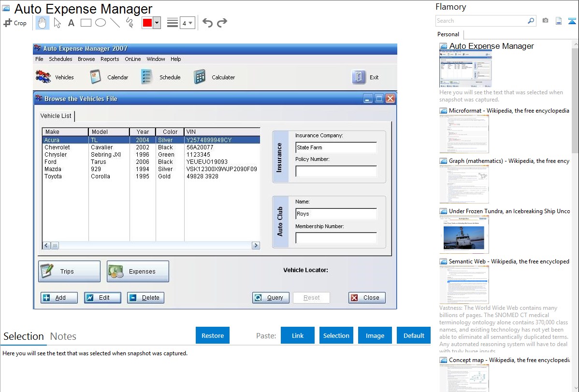The height and width of the screenshot is (392, 579).
Task: Select the Toyota Corolla row
Action: tap(151, 176)
